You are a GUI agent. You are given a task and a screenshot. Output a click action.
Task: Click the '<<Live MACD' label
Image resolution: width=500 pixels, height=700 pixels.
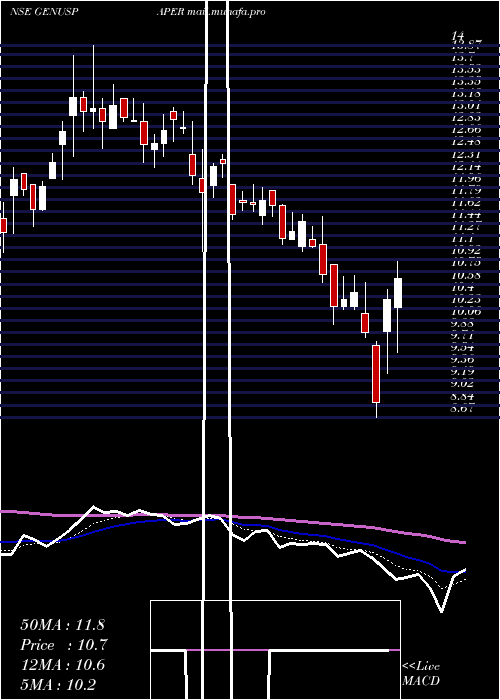(x=421, y=673)
